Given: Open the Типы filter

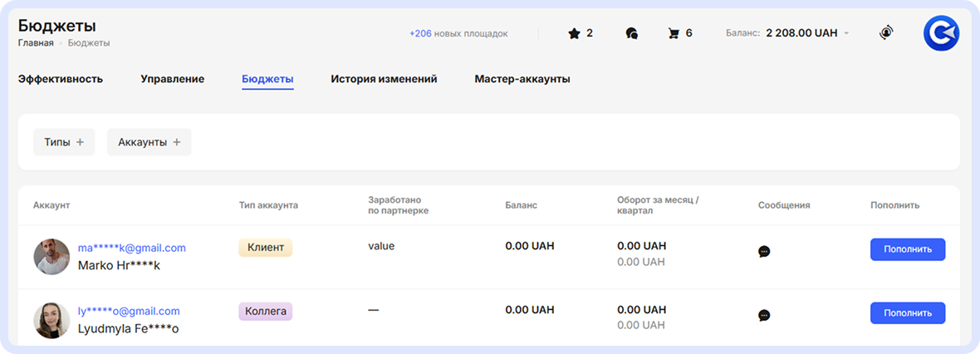Looking at the screenshot, I should click(64, 142).
